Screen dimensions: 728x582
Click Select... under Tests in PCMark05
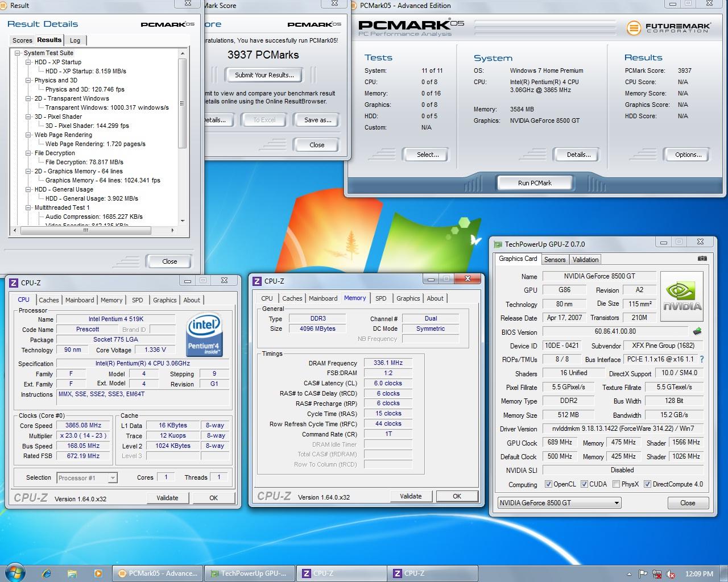click(428, 155)
